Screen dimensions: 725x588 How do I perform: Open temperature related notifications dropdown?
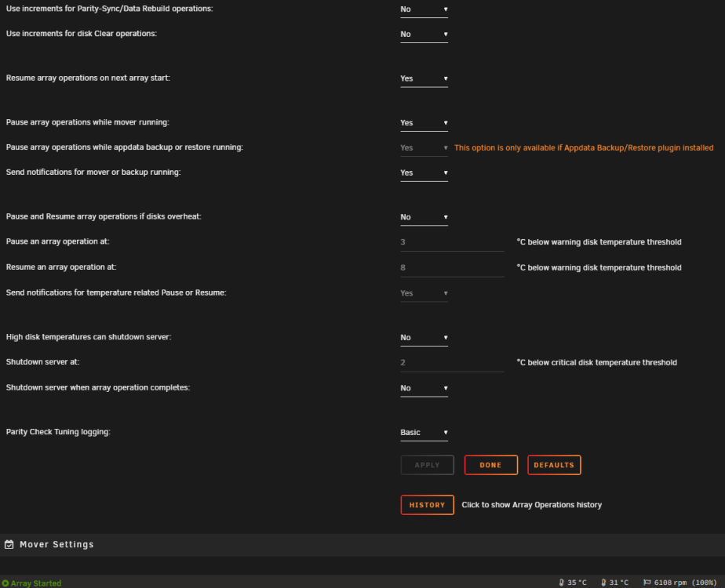424,294
